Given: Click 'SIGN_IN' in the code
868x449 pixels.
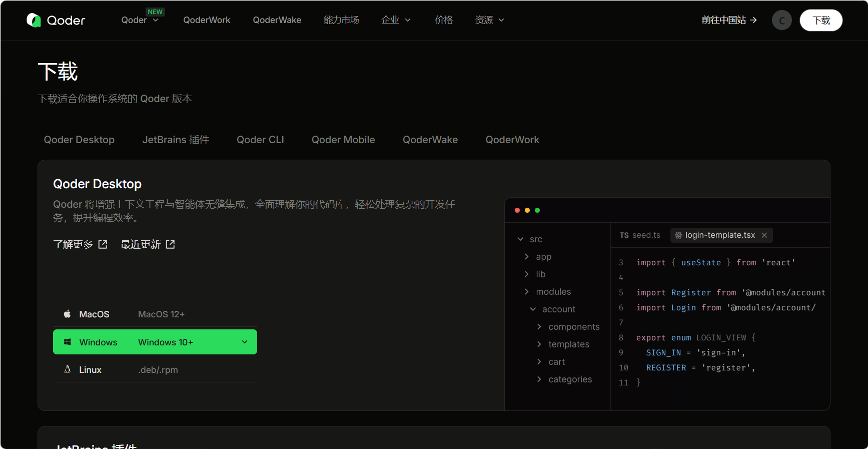Looking at the screenshot, I should click(x=663, y=352).
